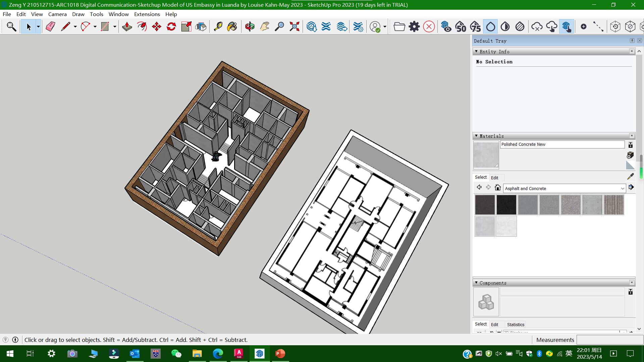Pick the darkest black asphalt material swatch

click(x=506, y=205)
